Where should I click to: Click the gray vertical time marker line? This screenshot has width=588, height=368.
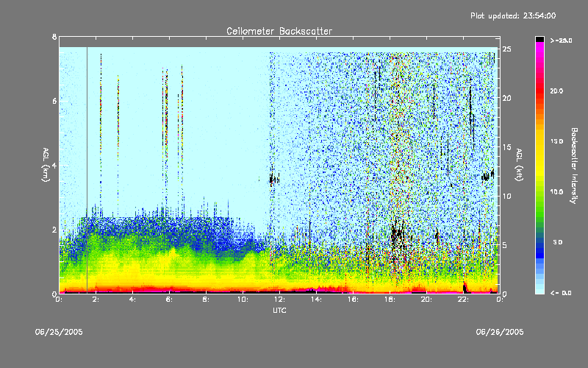click(x=87, y=170)
